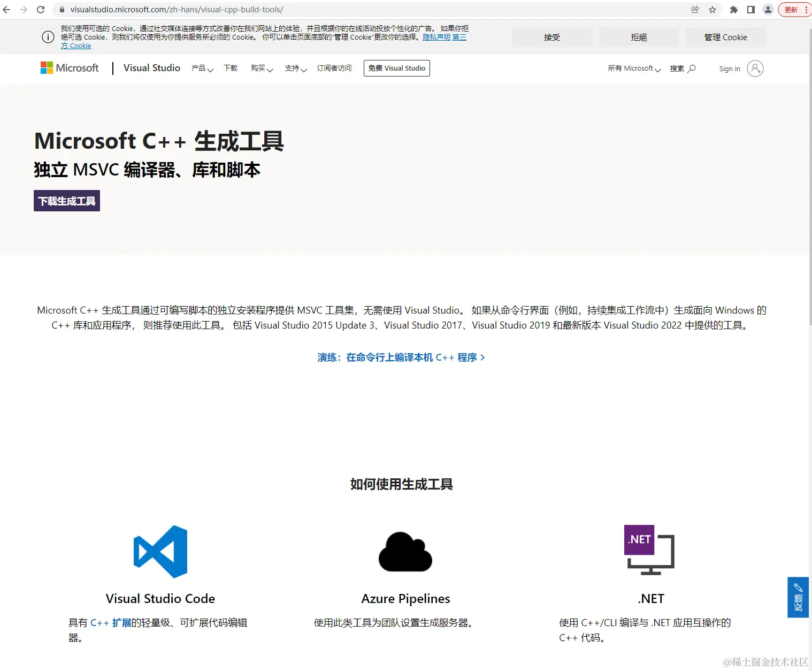
Task: Open the C++ 扩展 link
Action: (111, 622)
